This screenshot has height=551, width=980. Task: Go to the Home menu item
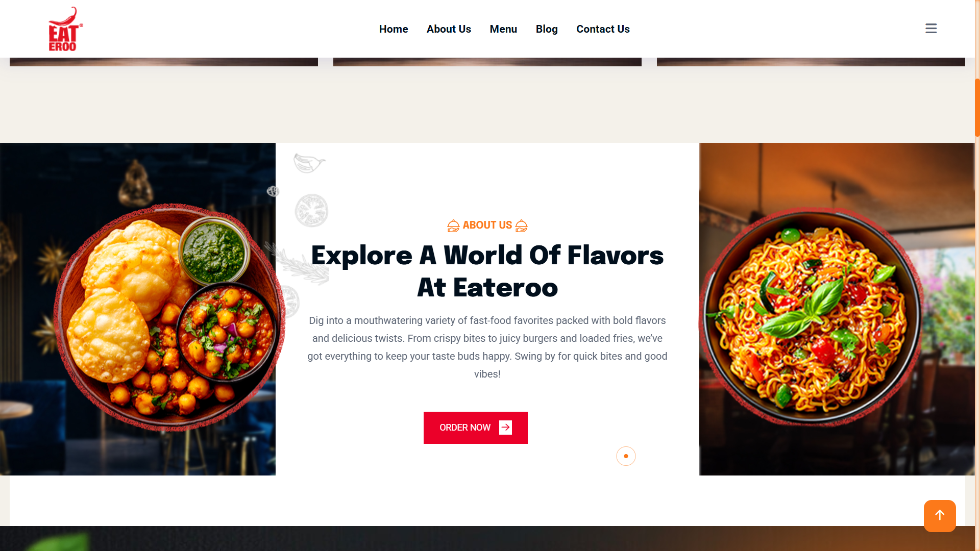coord(394,29)
